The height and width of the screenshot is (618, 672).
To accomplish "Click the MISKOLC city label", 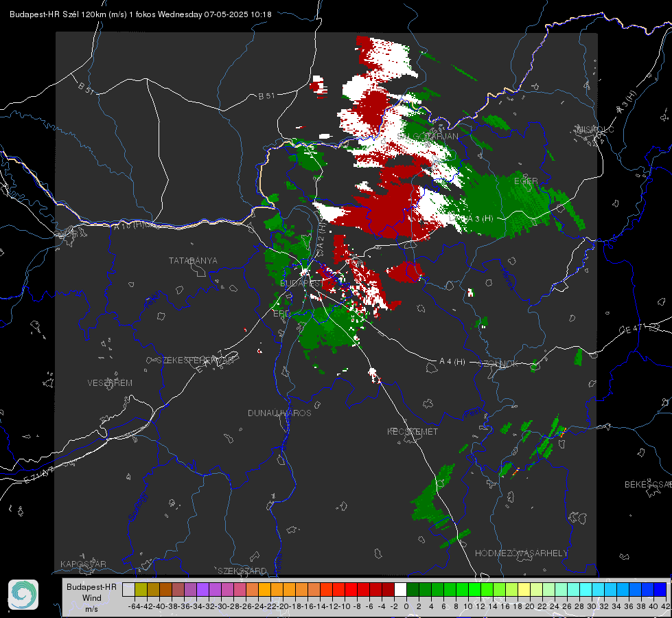I will pos(595,130).
